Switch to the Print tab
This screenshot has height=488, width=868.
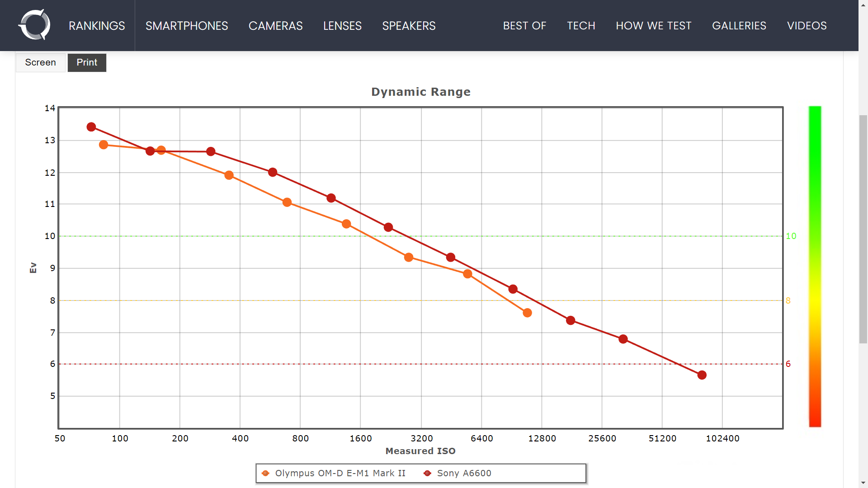tap(87, 62)
